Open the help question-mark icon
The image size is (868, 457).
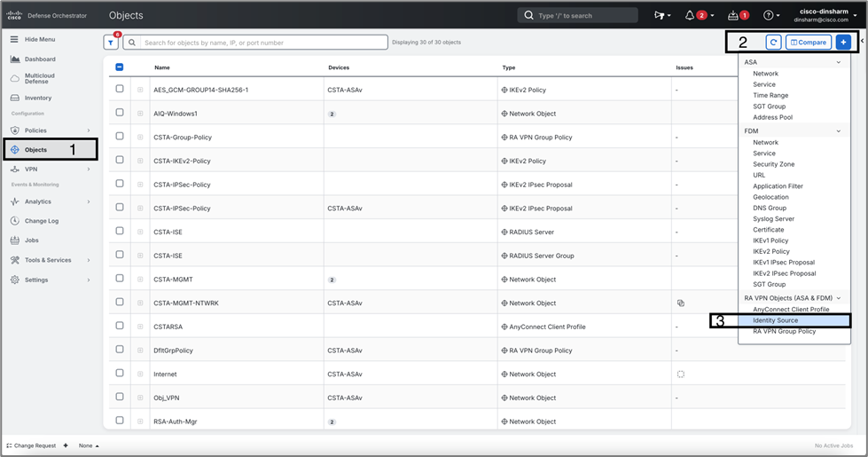(769, 15)
